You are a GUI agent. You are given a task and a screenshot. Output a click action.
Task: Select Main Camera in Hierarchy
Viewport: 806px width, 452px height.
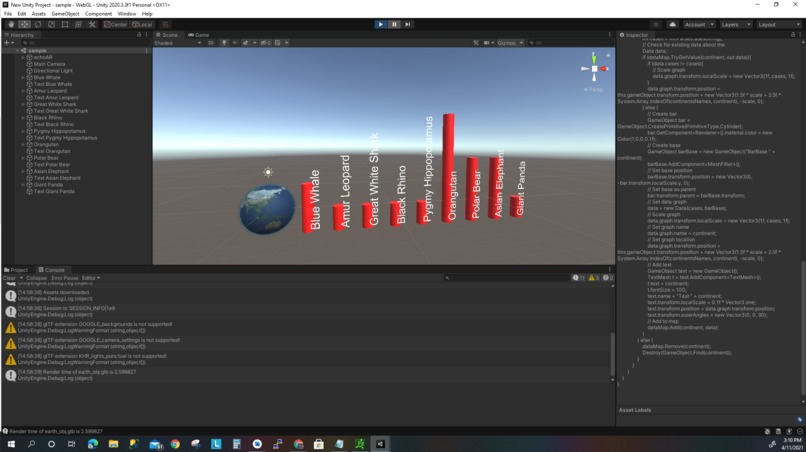click(49, 64)
